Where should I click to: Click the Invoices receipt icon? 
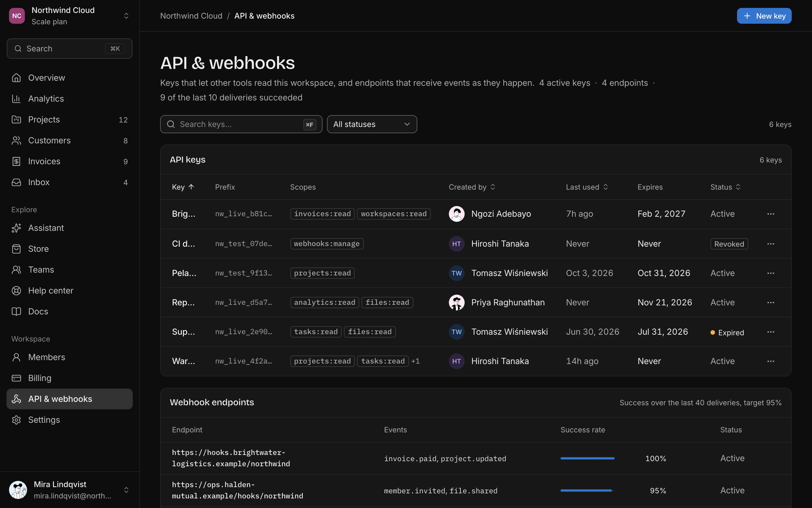pyautogui.click(x=16, y=161)
